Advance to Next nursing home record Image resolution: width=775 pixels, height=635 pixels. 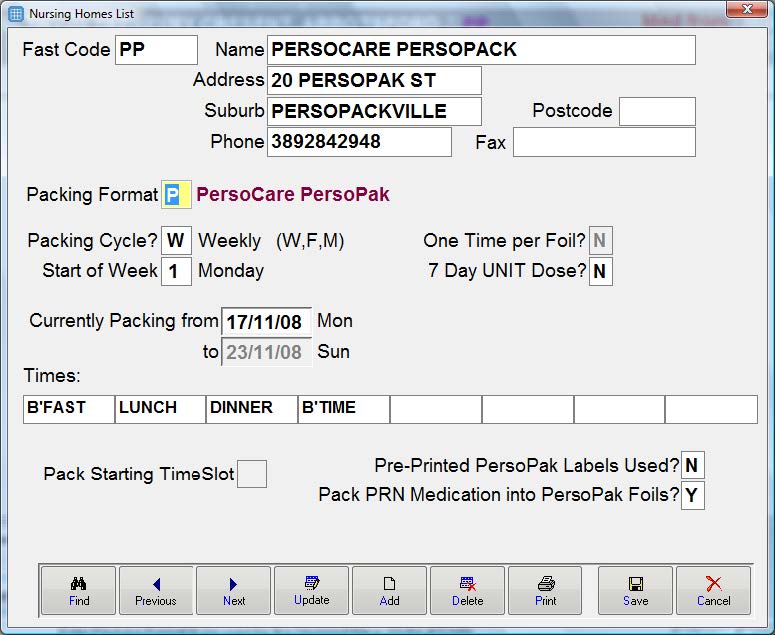(x=234, y=591)
